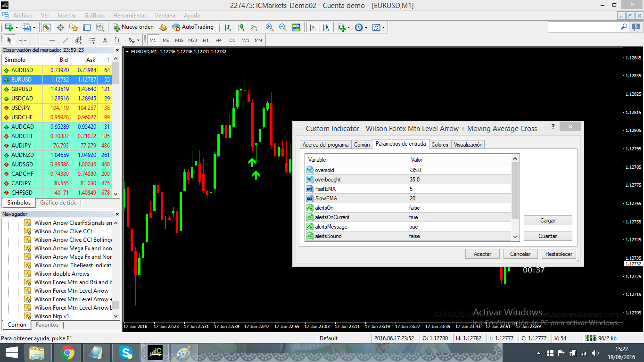Expand the Profiles dropdown arrow
This screenshot has width=644, height=362.
tap(34, 27)
